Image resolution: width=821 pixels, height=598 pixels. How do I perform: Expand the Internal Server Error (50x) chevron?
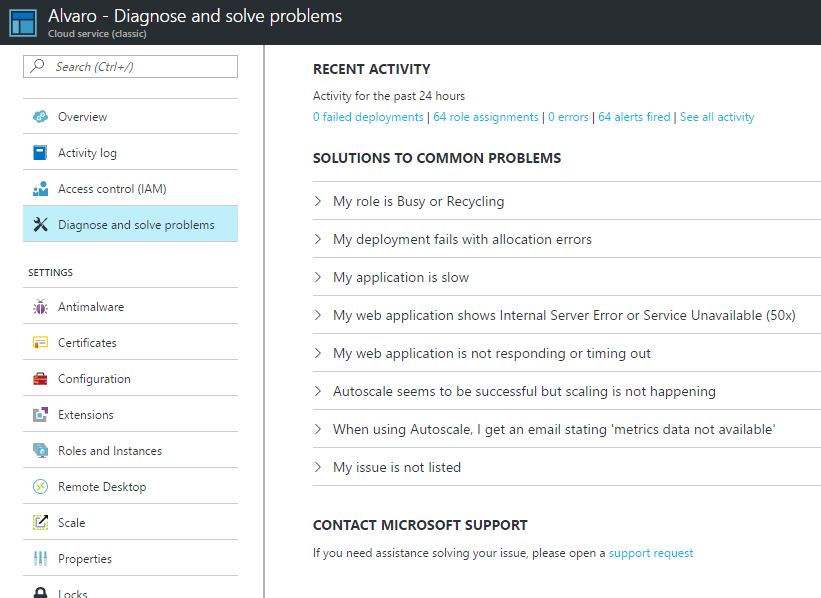point(318,315)
